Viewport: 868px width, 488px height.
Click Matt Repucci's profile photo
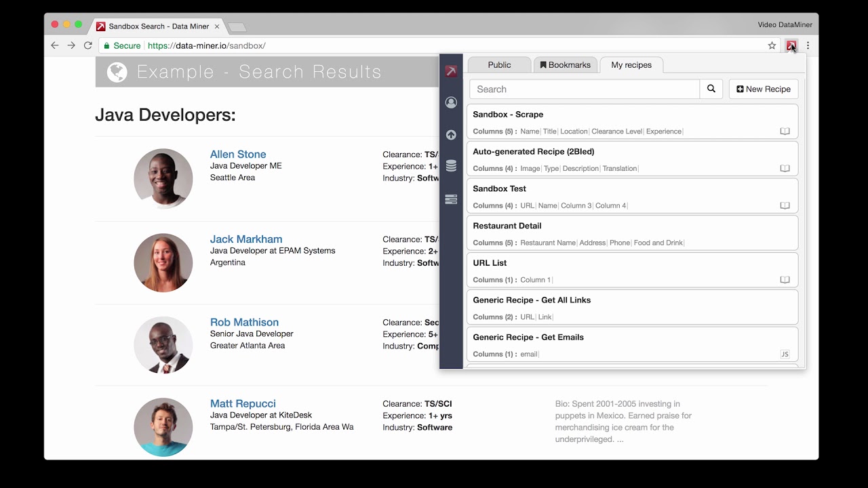point(163,427)
